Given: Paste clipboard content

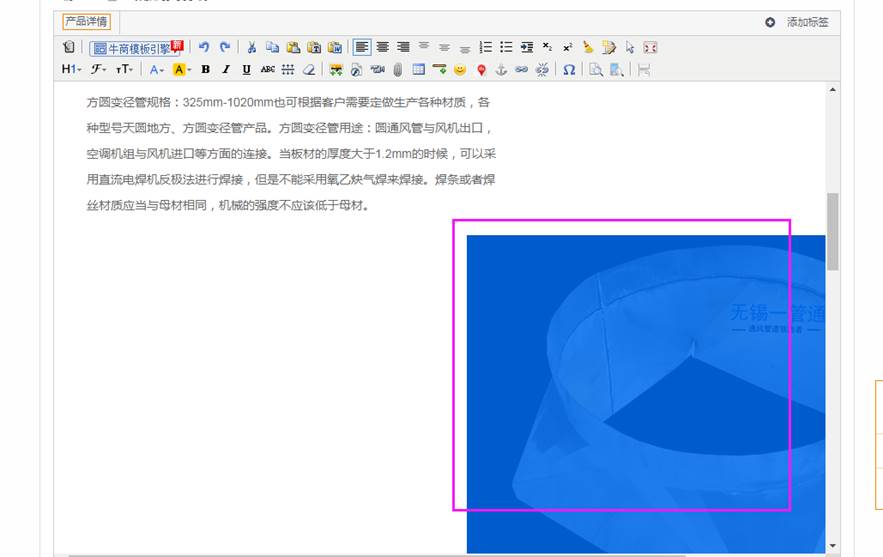Looking at the screenshot, I should click(293, 47).
